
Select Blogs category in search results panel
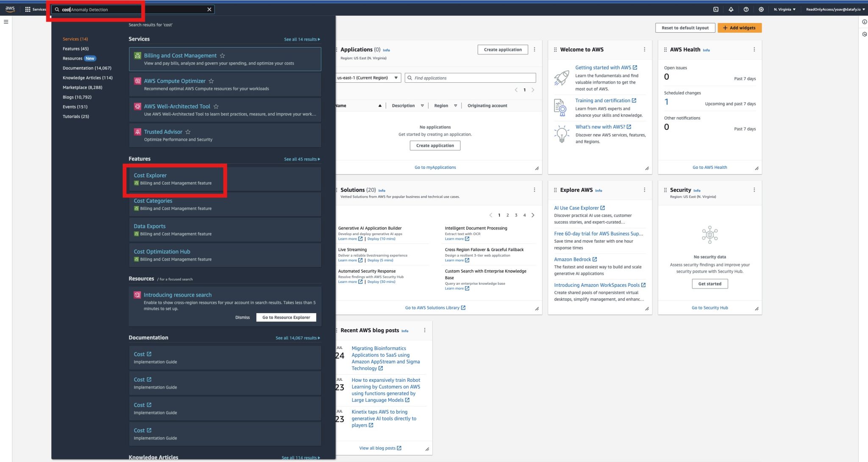(x=77, y=97)
